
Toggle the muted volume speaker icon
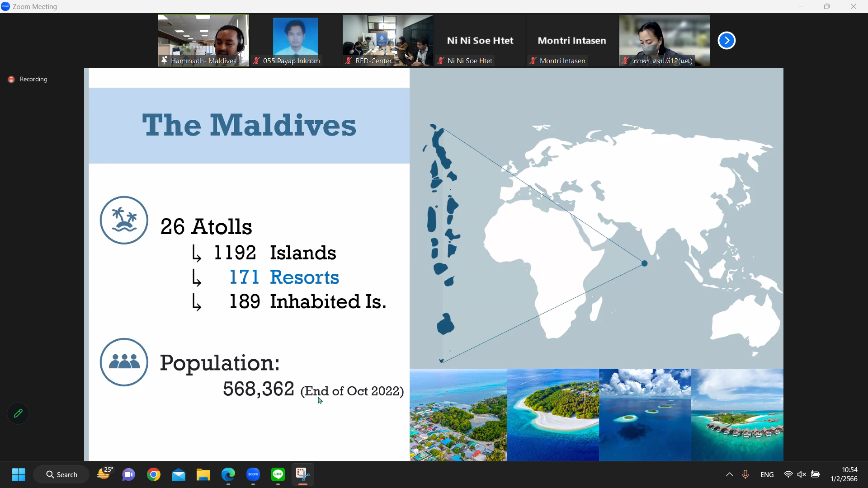(x=802, y=474)
